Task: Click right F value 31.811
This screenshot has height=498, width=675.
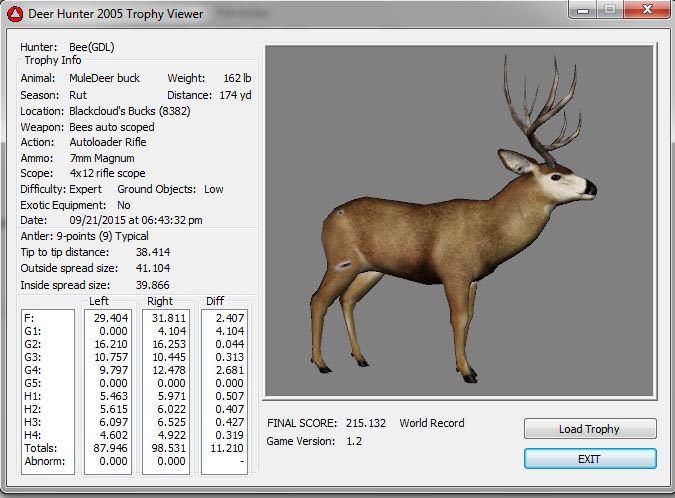Action: tap(169, 318)
